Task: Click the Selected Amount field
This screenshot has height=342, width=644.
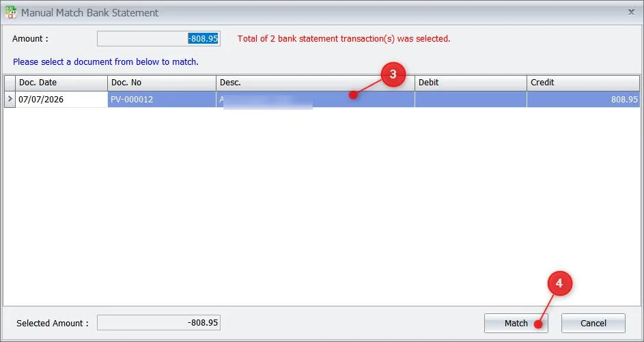Action: [x=158, y=323]
